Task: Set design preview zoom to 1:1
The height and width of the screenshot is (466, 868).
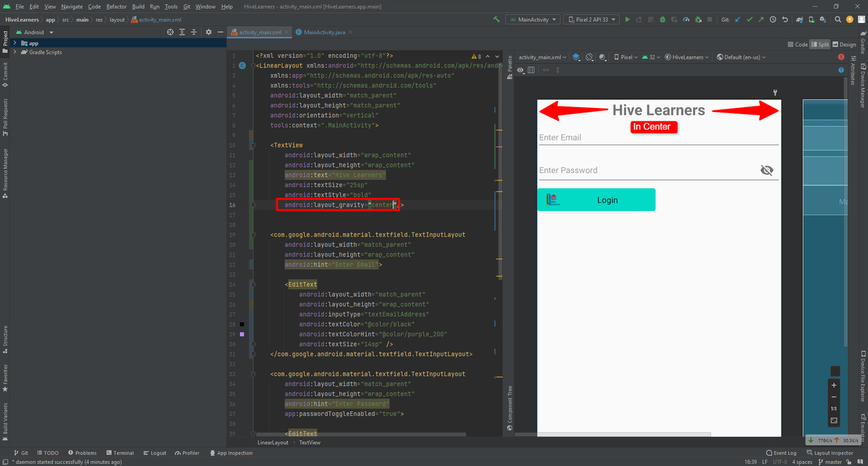Action: tap(834, 409)
